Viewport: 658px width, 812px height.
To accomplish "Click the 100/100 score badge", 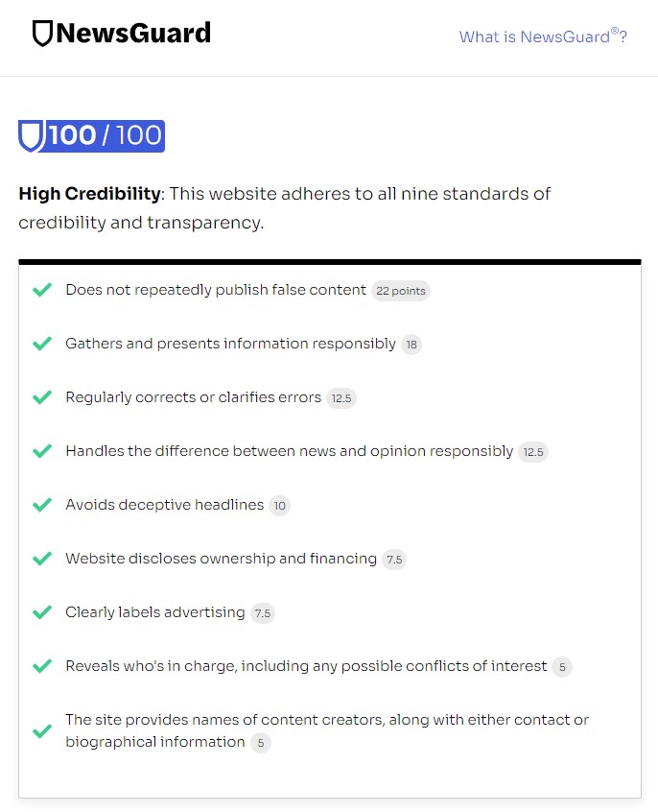I will pos(92,136).
